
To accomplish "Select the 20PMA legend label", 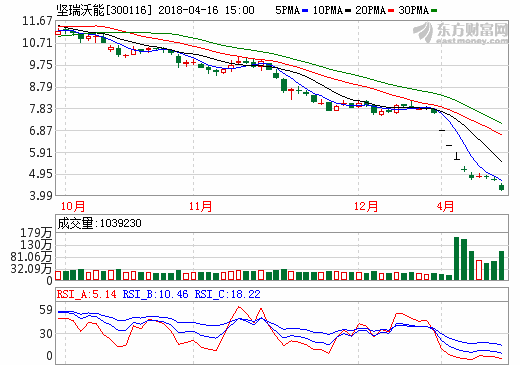I will click(x=370, y=10).
